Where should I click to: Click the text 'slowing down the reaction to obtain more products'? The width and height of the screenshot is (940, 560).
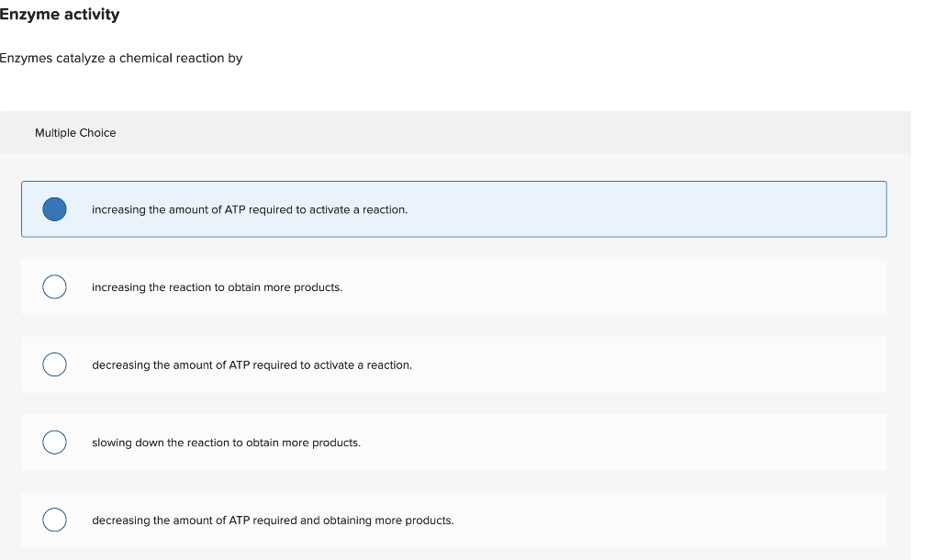click(x=226, y=442)
